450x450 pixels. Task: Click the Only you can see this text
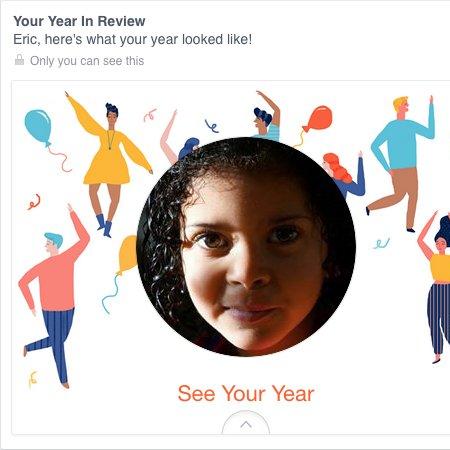pyautogui.click(x=87, y=61)
